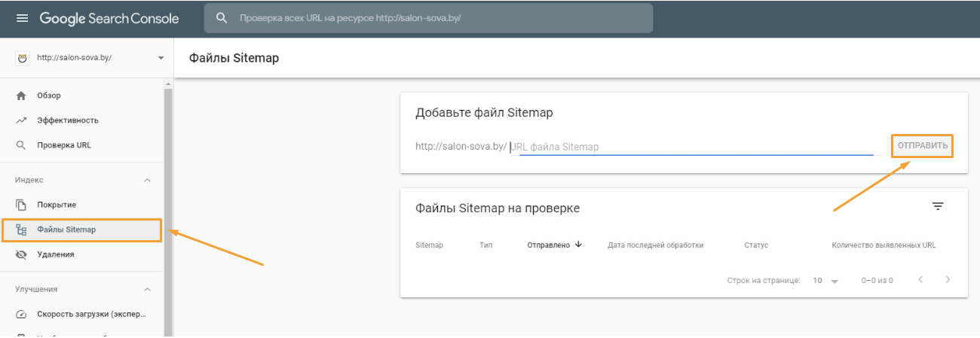980x338 pixels.
Task: Go to previous table page
Action: [x=920, y=280]
